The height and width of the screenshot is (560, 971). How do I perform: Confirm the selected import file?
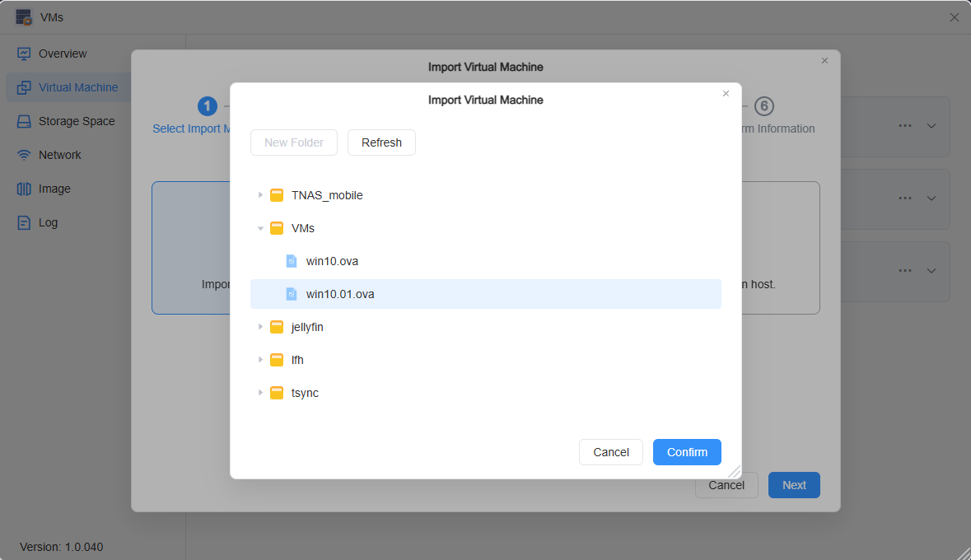pyautogui.click(x=687, y=451)
